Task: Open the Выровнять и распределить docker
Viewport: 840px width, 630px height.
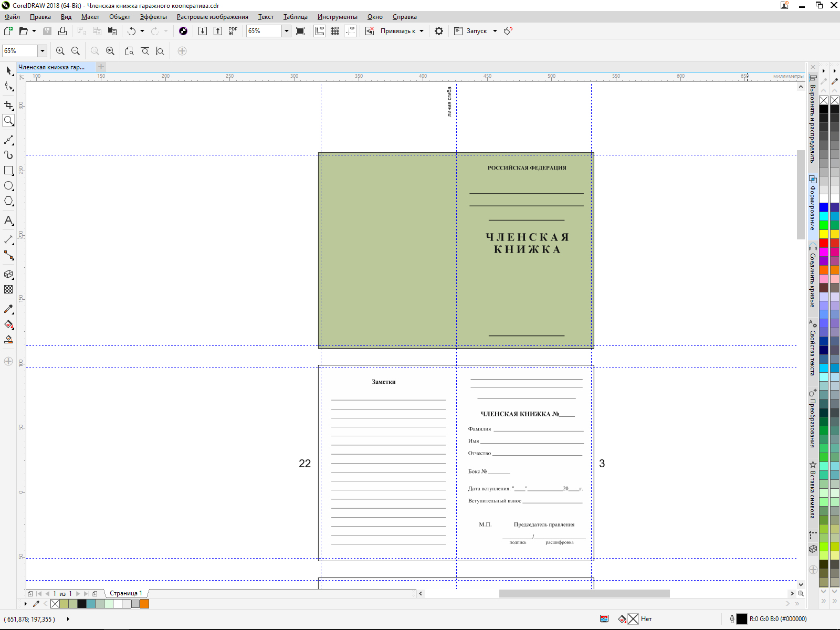Action: click(813, 120)
